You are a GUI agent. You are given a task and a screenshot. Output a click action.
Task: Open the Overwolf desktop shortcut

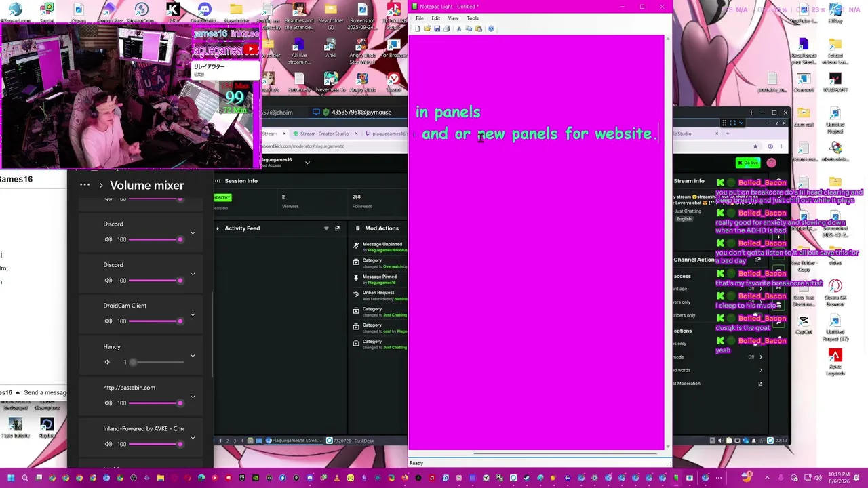pos(804,83)
